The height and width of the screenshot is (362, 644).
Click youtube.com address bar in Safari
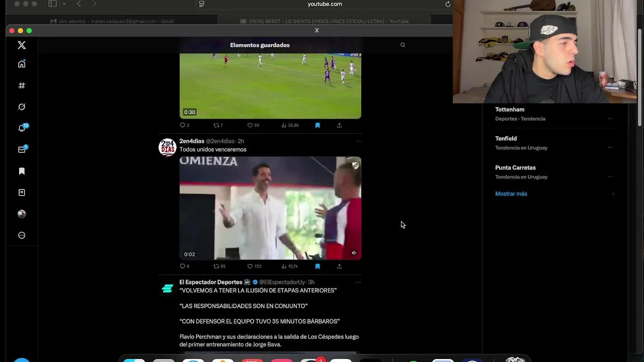325,4
